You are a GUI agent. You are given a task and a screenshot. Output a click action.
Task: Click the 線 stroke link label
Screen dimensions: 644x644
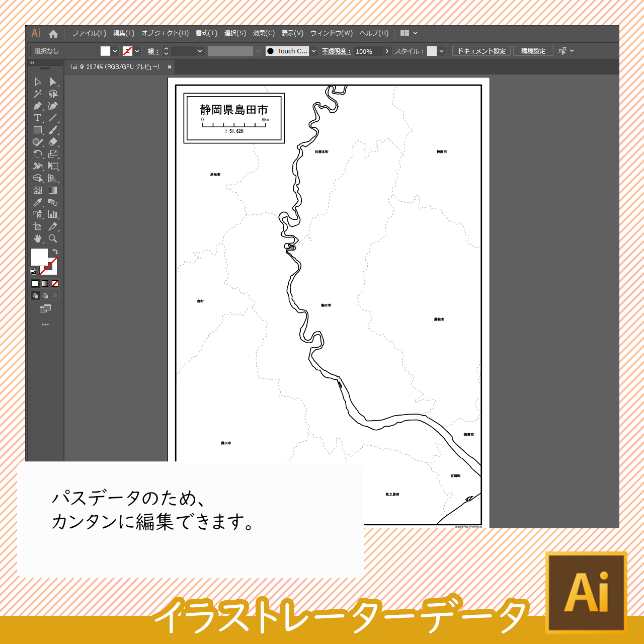tap(153, 51)
